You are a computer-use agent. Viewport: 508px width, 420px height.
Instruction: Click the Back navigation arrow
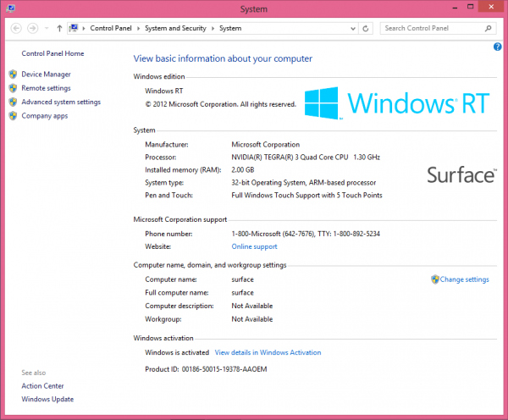pos(16,29)
